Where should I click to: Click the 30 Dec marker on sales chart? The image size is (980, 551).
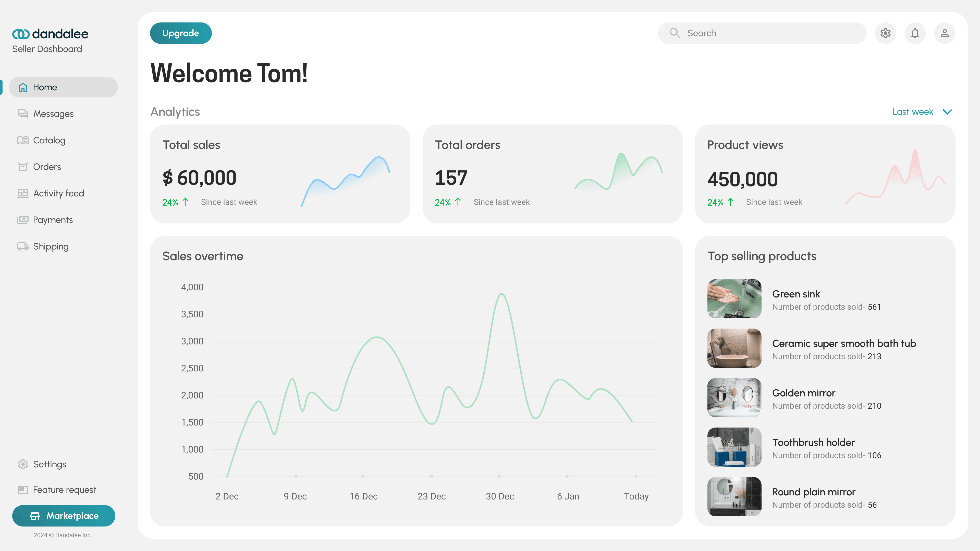[499, 476]
